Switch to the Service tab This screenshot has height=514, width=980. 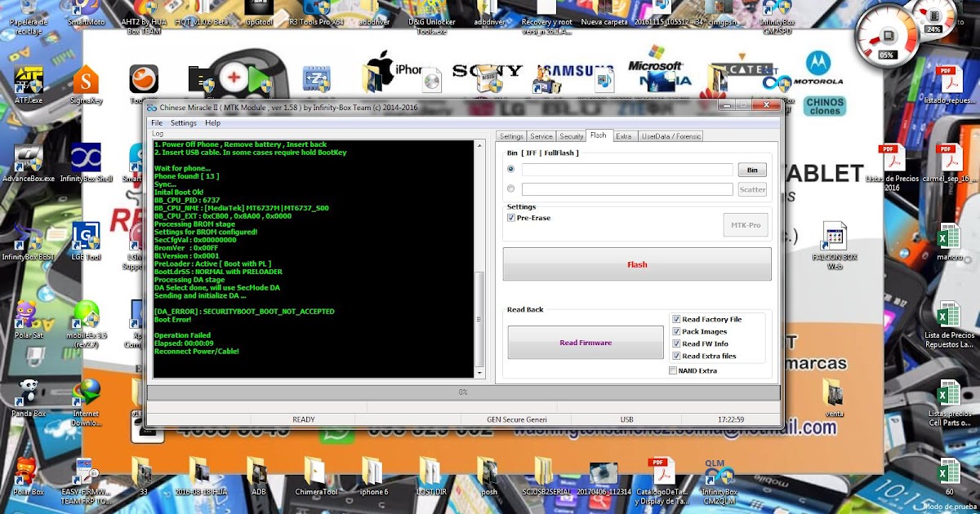541,136
